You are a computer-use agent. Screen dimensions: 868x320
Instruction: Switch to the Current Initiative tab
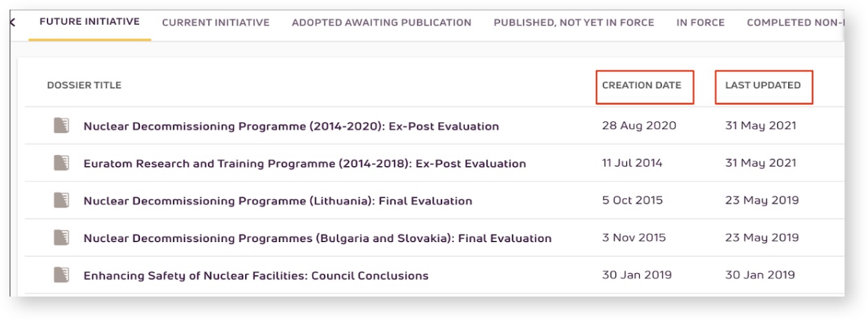click(x=216, y=23)
